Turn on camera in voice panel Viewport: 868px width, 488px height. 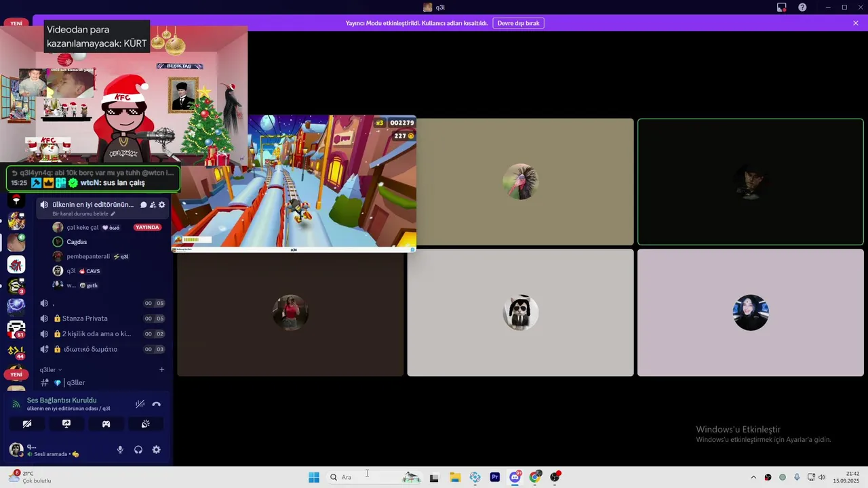[x=27, y=424]
